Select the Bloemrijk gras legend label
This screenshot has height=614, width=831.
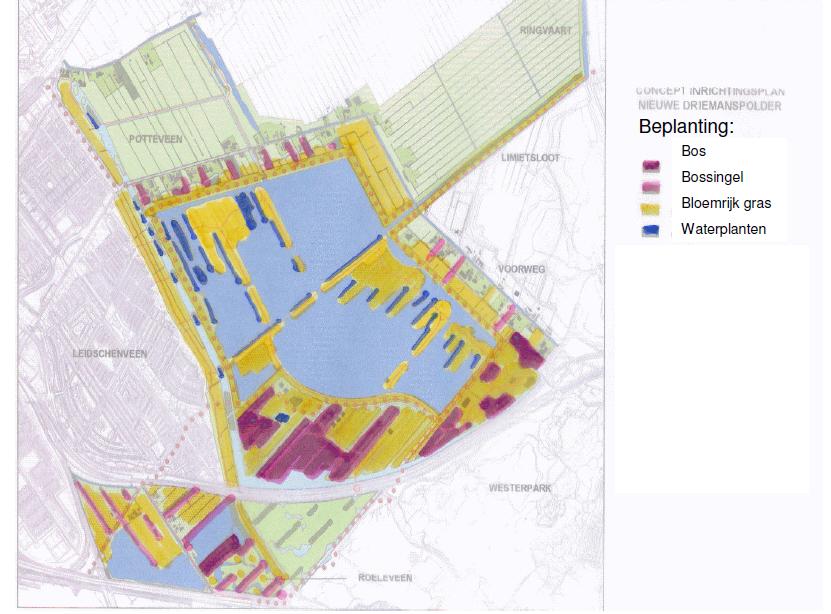(x=726, y=203)
